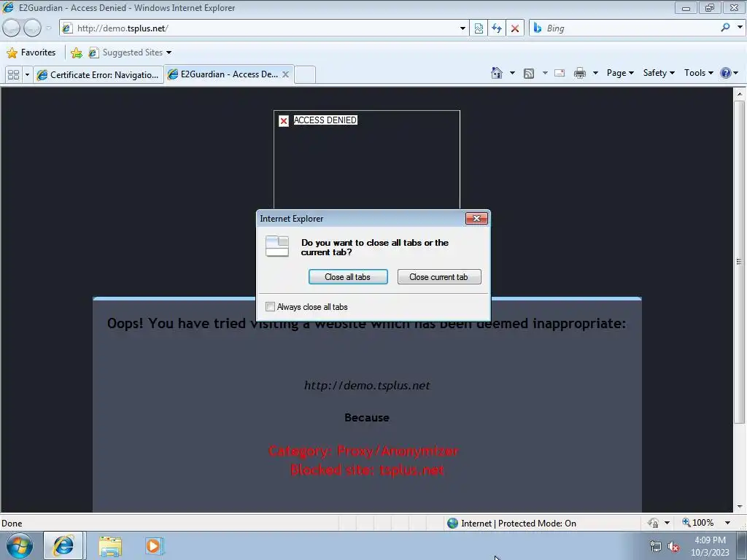Click Close all tabs button
Screen dimensions: 747x560
tap(348, 276)
